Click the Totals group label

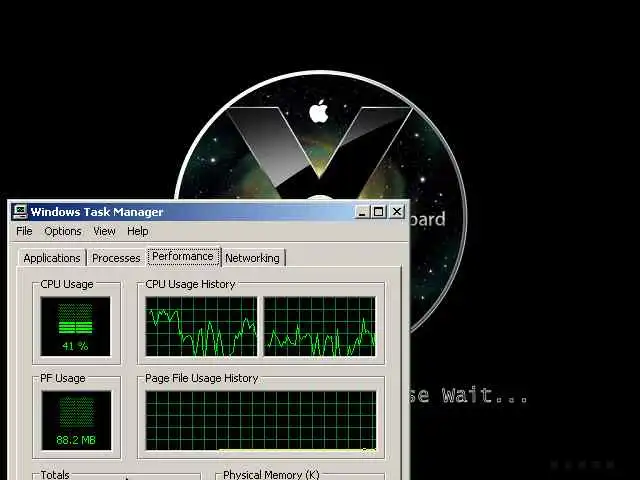click(x=55, y=475)
